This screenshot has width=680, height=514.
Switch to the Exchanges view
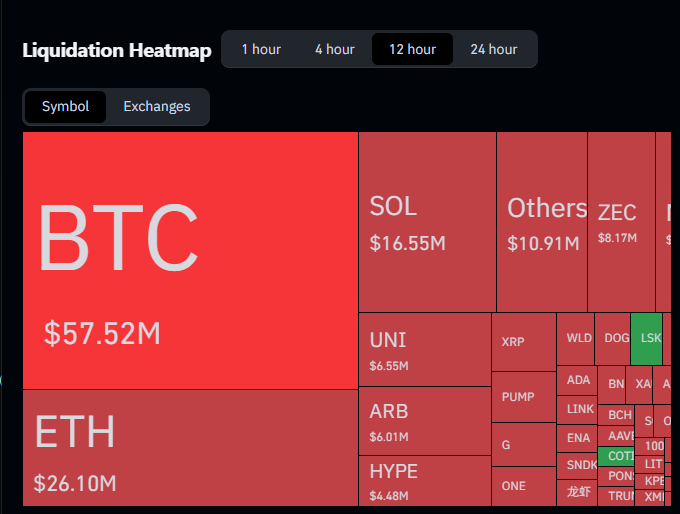(x=157, y=106)
